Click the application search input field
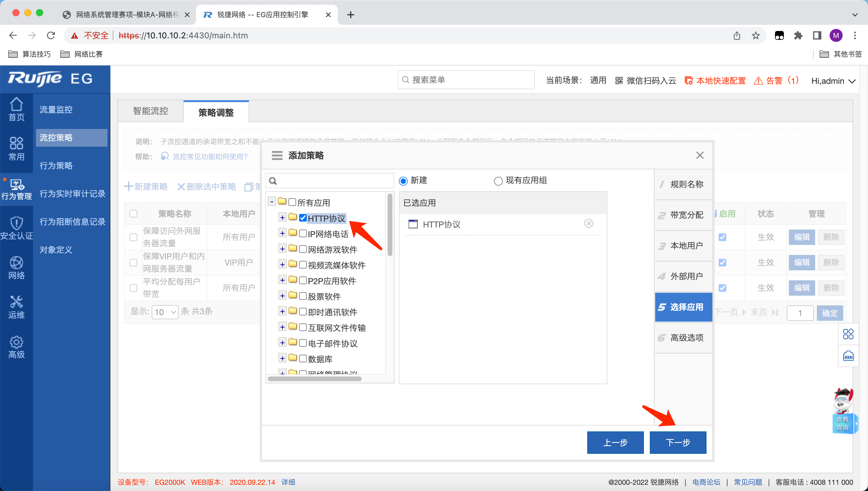 (x=334, y=181)
